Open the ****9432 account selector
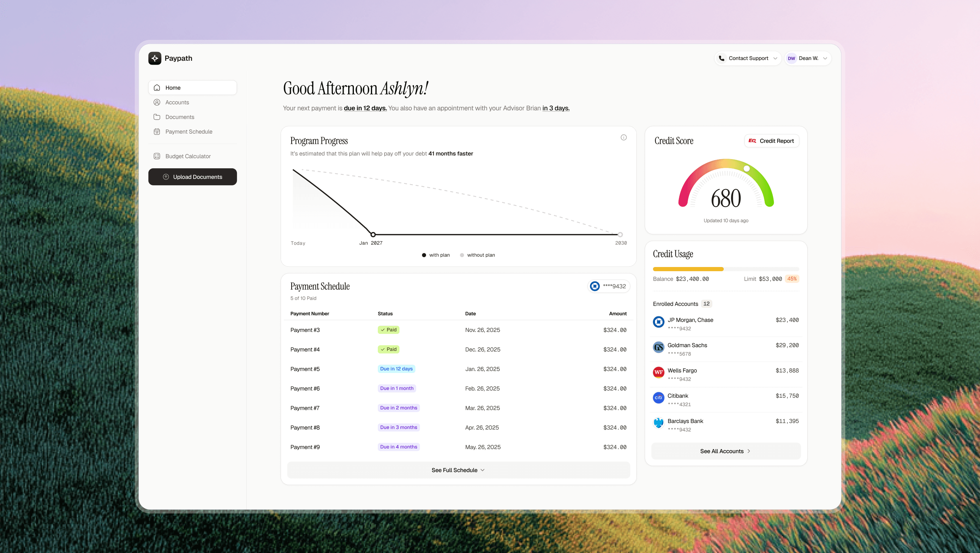 click(x=609, y=286)
